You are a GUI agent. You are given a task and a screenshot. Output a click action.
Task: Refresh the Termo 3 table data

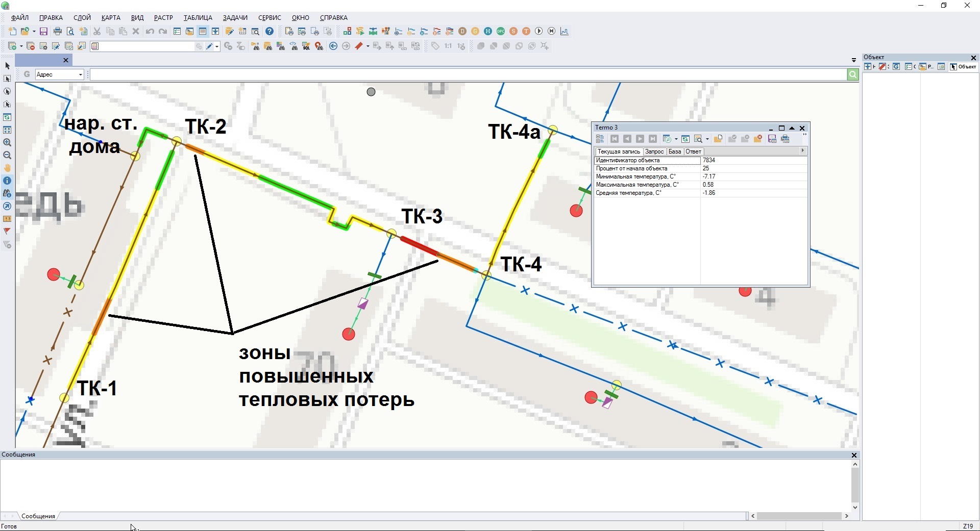coord(685,139)
